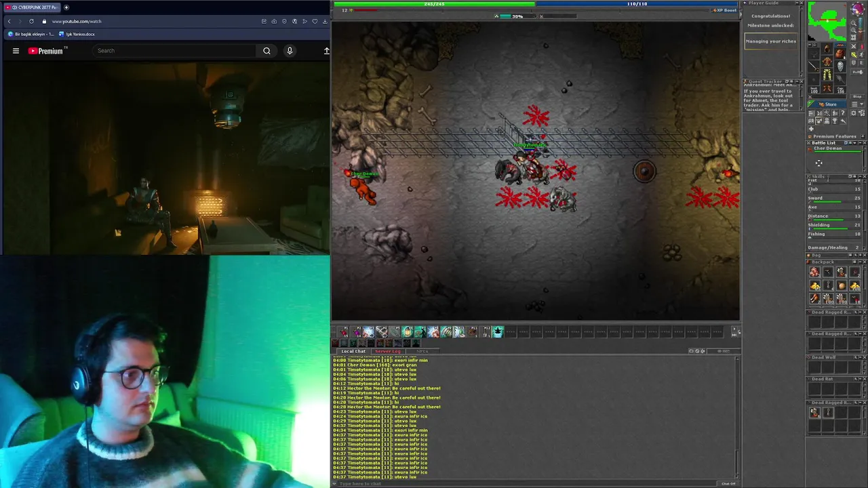Switch to the Server Log tab
This screenshot has height=488, width=868.
click(387, 351)
